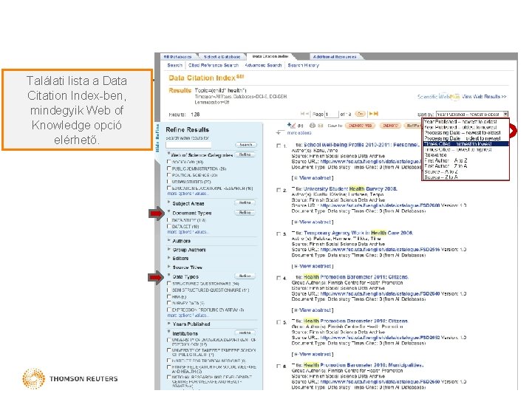The image size is (532, 399).
Task: Go to the next results page arrow
Action: point(371,114)
